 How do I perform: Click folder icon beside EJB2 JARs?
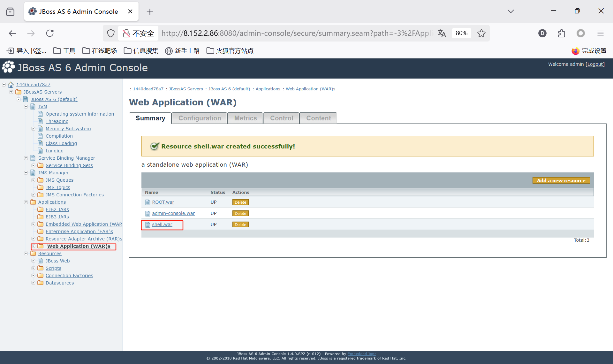pos(41,209)
